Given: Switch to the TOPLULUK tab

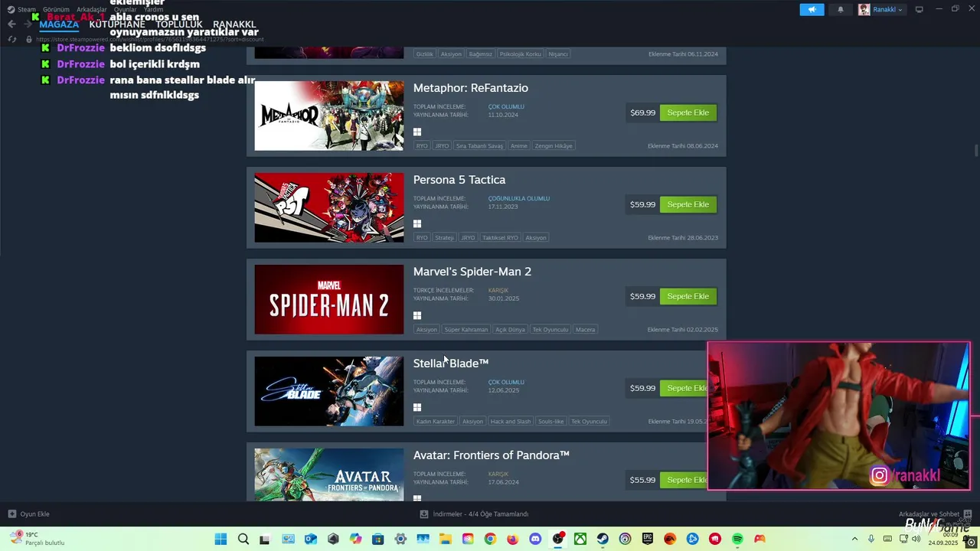Looking at the screenshot, I should [179, 24].
